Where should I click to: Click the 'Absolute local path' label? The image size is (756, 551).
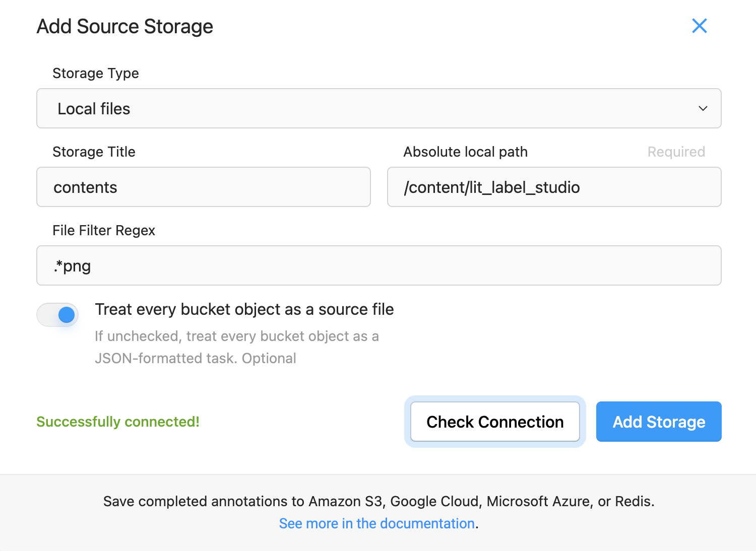click(x=465, y=152)
